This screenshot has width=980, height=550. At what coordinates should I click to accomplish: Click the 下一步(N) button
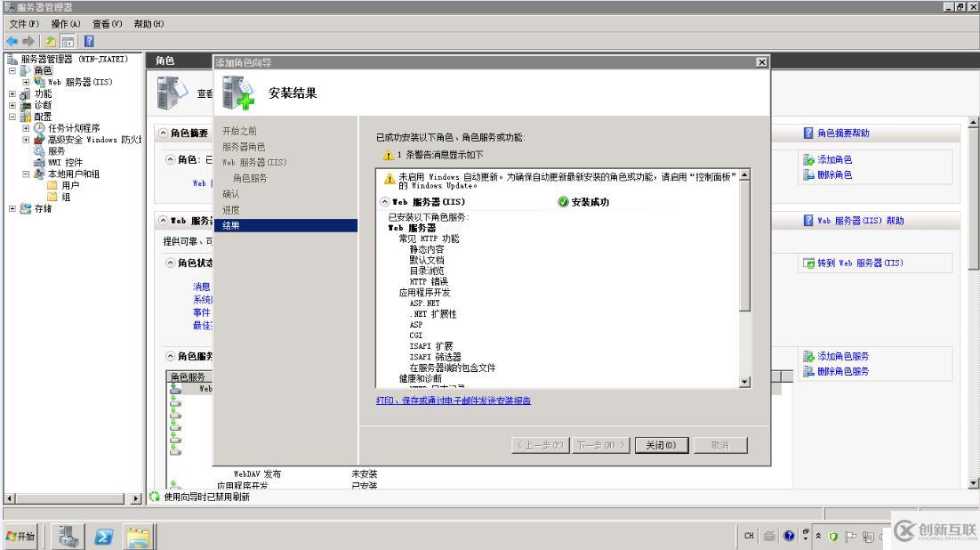pyautogui.click(x=600, y=445)
